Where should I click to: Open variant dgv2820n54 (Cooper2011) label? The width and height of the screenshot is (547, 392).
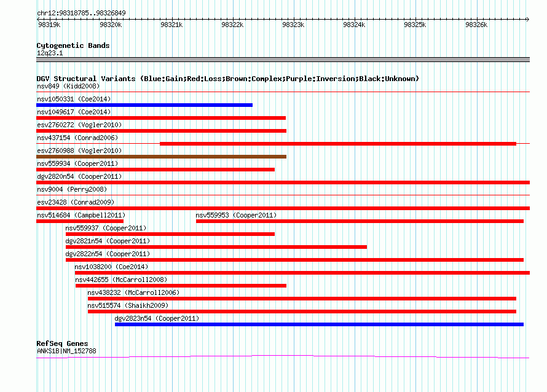tap(79, 176)
